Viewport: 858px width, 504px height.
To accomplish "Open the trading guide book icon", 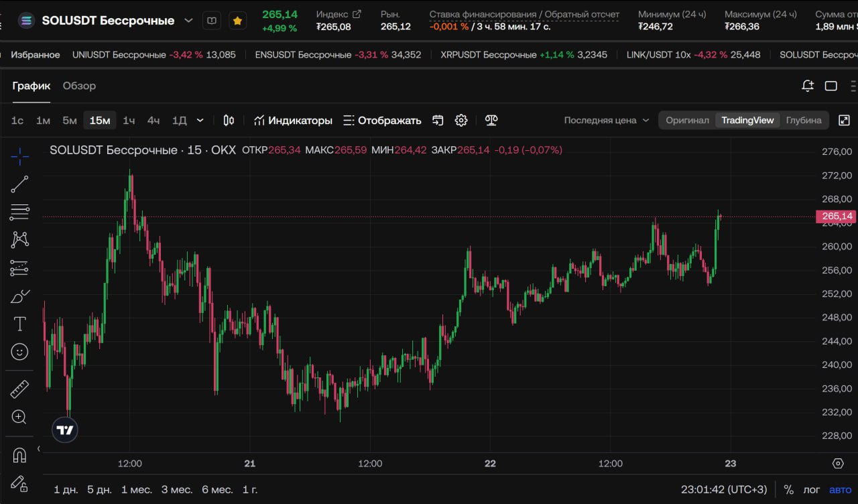I will click(x=212, y=21).
